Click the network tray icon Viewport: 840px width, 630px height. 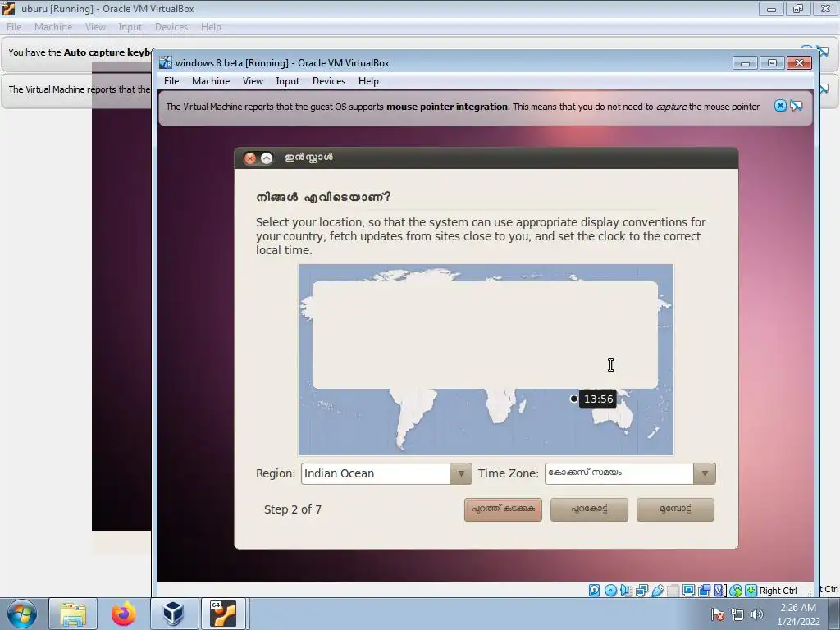click(737, 614)
